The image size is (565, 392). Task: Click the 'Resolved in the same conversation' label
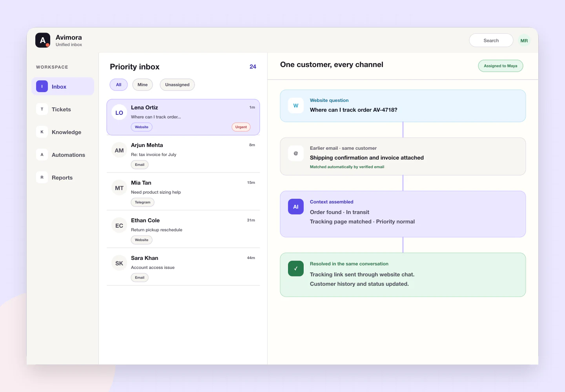(x=349, y=264)
